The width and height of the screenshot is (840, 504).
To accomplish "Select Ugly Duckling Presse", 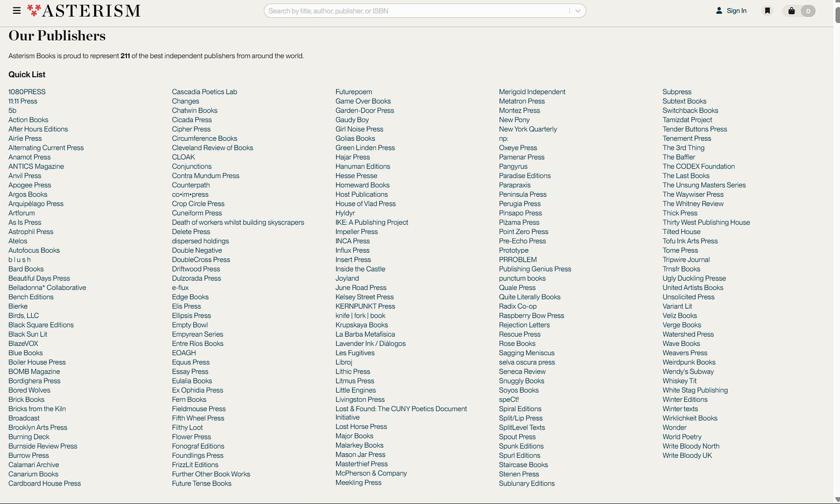I will click(694, 278).
